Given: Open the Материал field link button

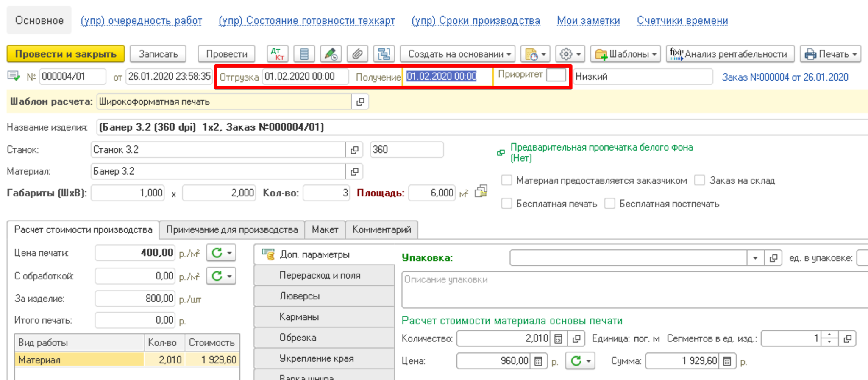Looking at the screenshot, I should point(355,171).
